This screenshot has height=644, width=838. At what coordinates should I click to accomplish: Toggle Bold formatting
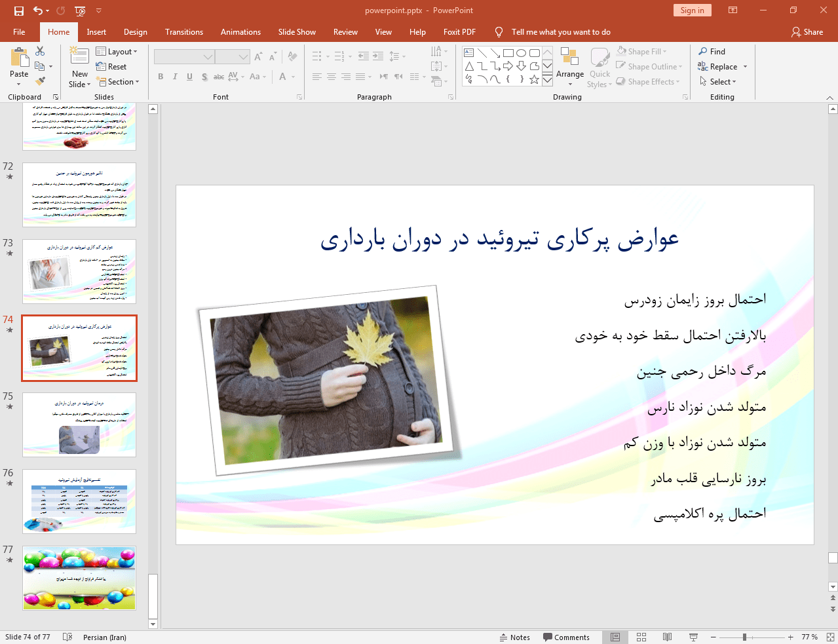(x=161, y=77)
